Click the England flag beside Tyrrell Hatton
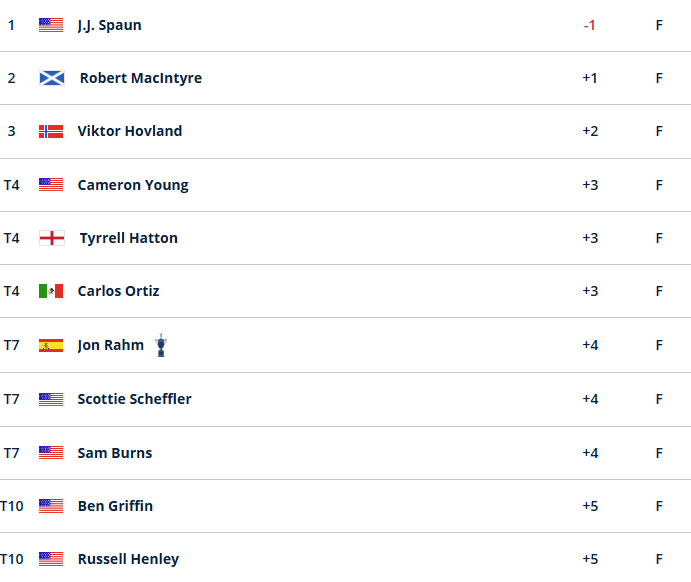Image resolution: width=691 pixels, height=582 pixels. click(52, 238)
